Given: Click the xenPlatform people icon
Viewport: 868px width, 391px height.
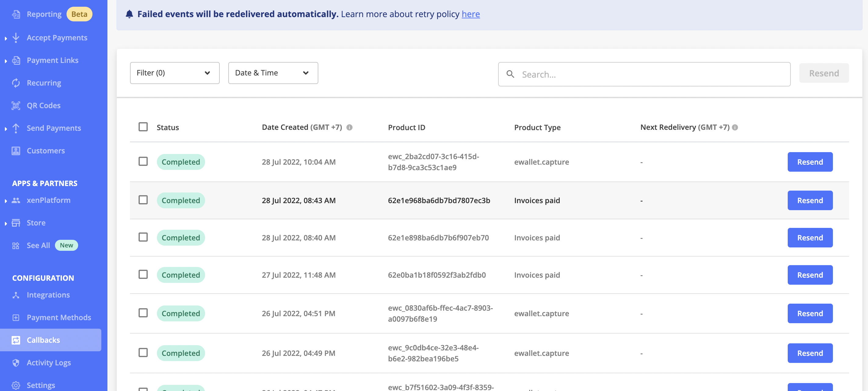Looking at the screenshot, I should point(16,200).
